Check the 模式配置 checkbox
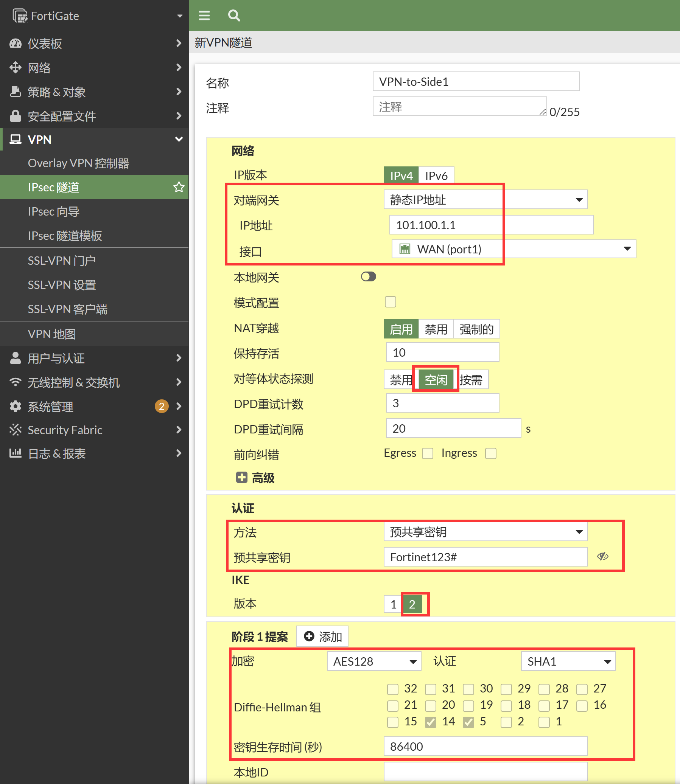The width and height of the screenshot is (680, 784). pos(390,302)
